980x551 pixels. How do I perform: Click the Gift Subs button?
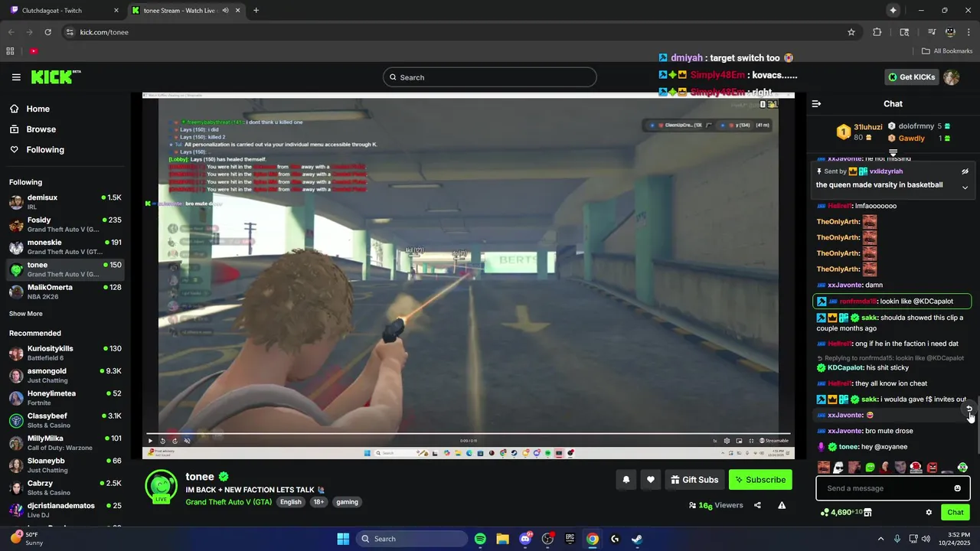(x=694, y=480)
